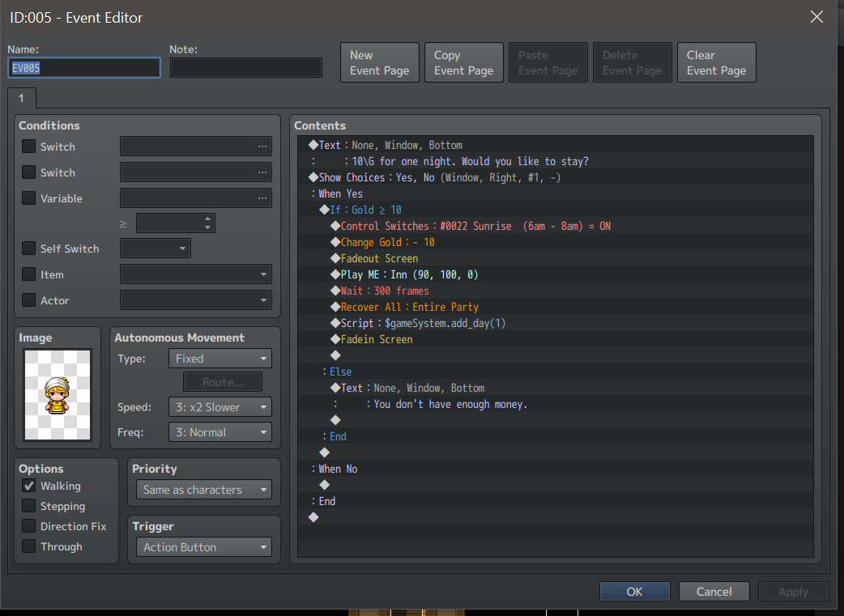Viewport: 844px width, 616px height.
Task: Select the 'When Yes' branch line
Action: tap(556, 193)
